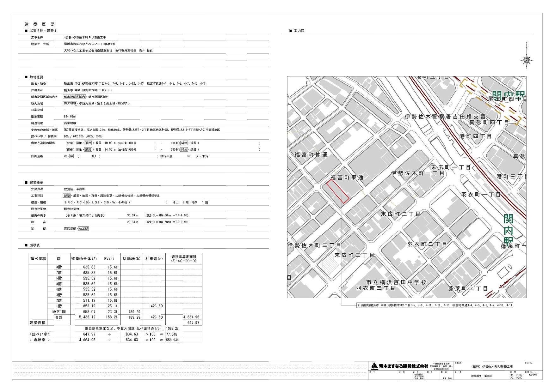Click the 駐車場(c) column header
555x392 pixels.
154,259
